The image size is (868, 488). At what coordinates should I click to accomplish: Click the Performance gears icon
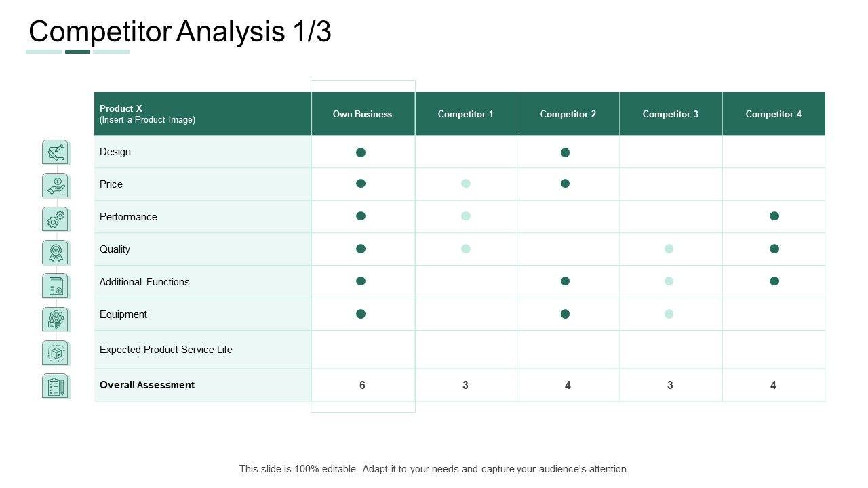pyautogui.click(x=56, y=219)
